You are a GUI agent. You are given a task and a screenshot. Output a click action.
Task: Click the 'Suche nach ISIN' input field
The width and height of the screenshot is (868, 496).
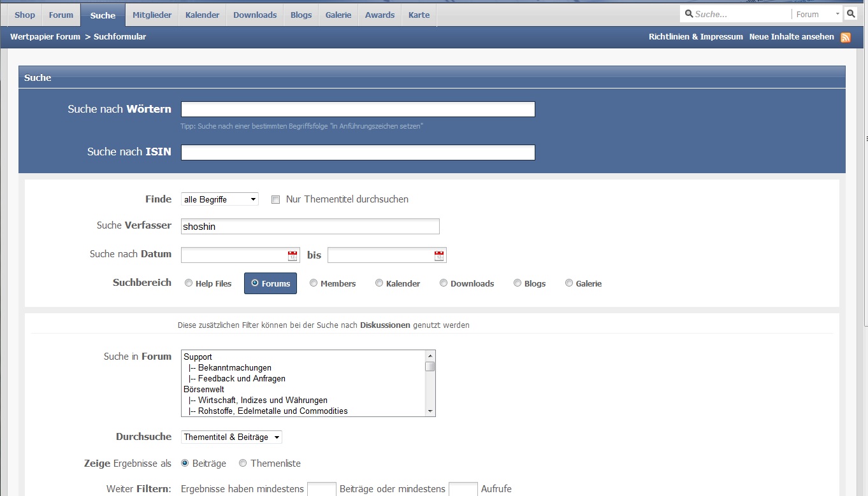pos(358,153)
